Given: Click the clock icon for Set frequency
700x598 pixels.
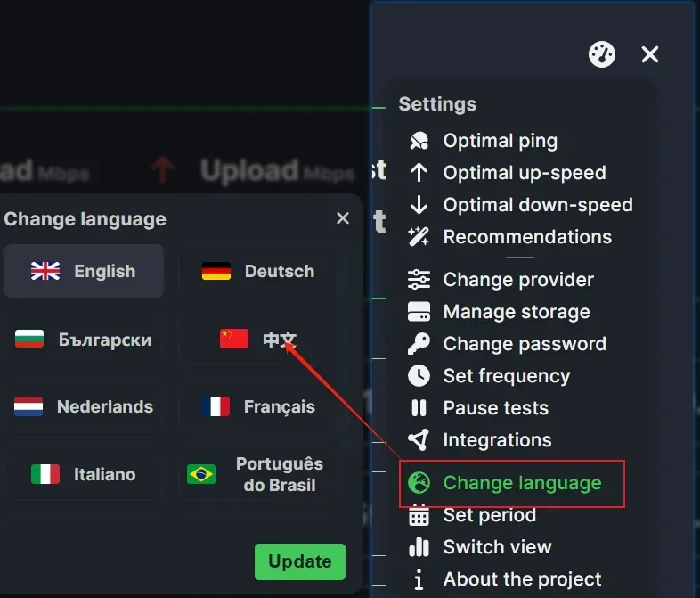Looking at the screenshot, I should tap(419, 376).
